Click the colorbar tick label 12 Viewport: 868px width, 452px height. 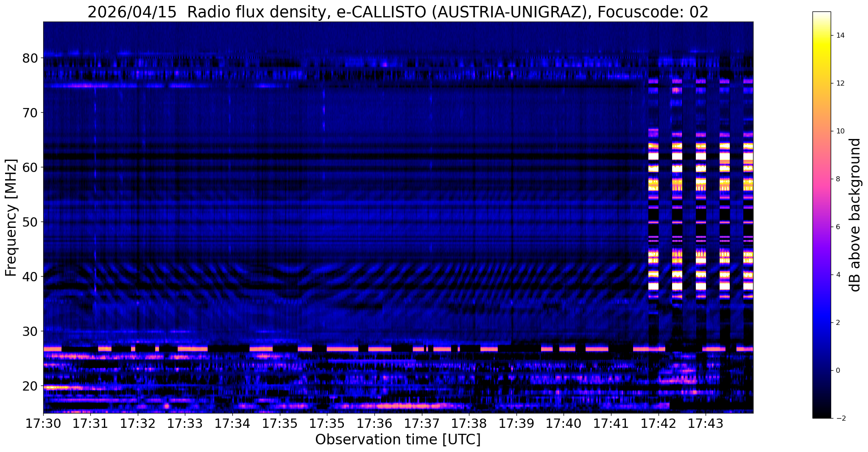click(x=840, y=83)
